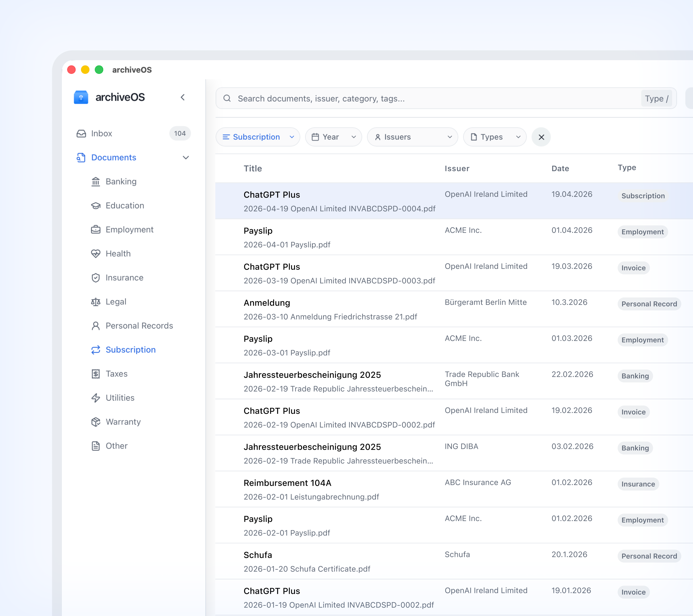Open the Types filter dropdown chevron
This screenshot has width=693, height=616.
[518, 137]
